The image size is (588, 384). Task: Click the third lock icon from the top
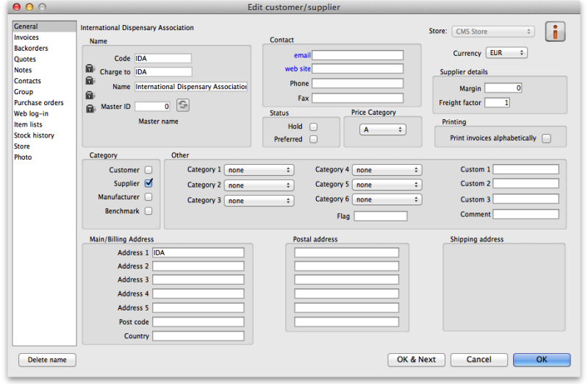90,96
